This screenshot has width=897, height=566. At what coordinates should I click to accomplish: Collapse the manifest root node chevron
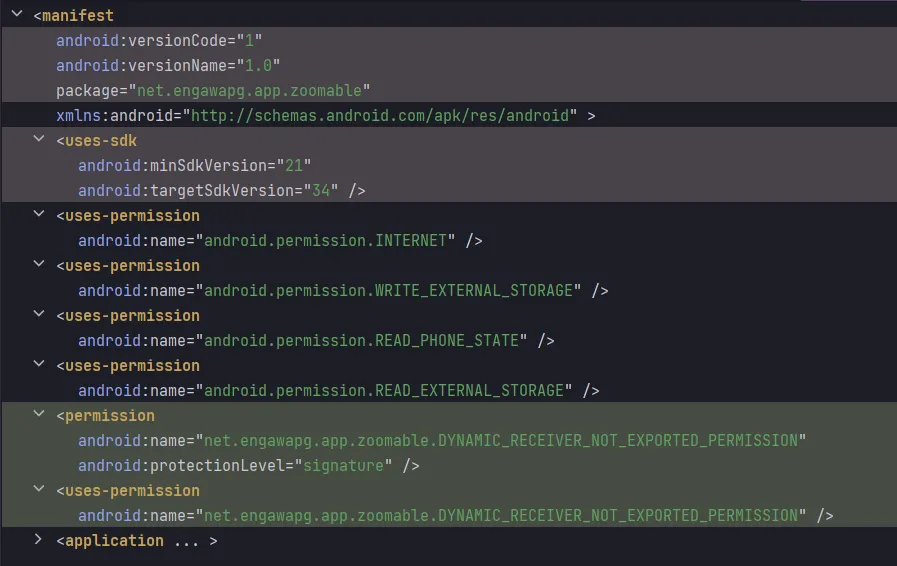[x=17, y=16]
